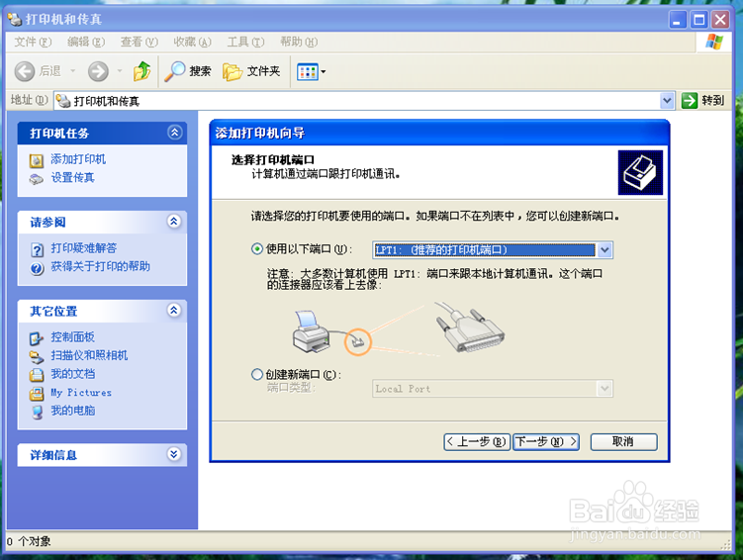Toggle the Folders (文件夹) pane button

pyautogui.click(x=251, y=71)
